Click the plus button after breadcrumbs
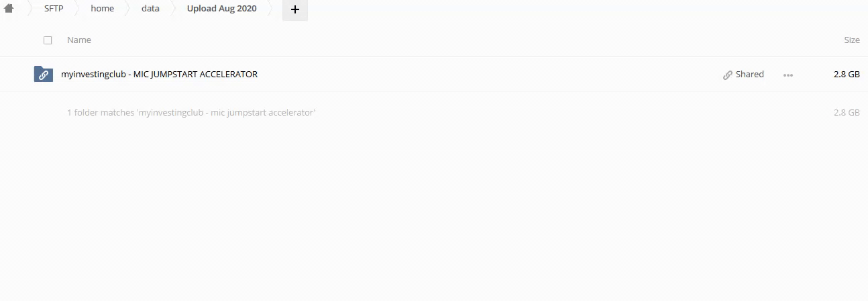 295,9
